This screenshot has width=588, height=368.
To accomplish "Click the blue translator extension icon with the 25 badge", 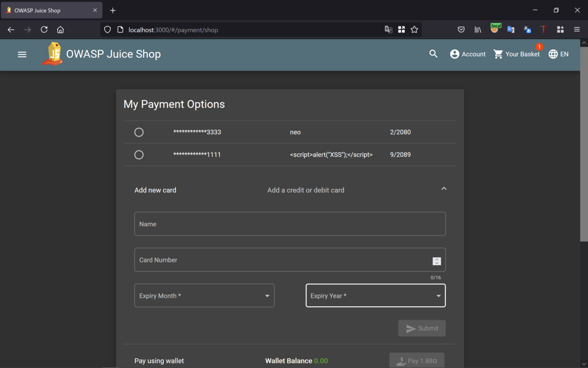I will 527,29.
